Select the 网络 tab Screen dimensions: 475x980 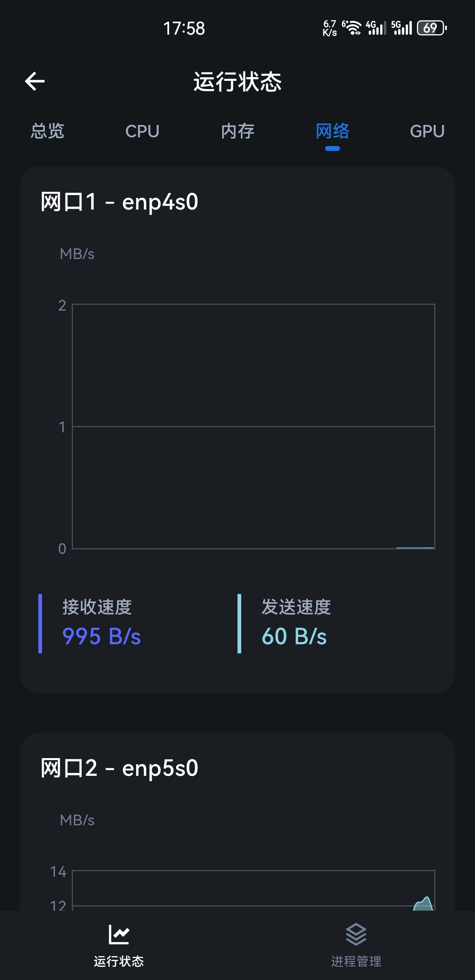332,131
